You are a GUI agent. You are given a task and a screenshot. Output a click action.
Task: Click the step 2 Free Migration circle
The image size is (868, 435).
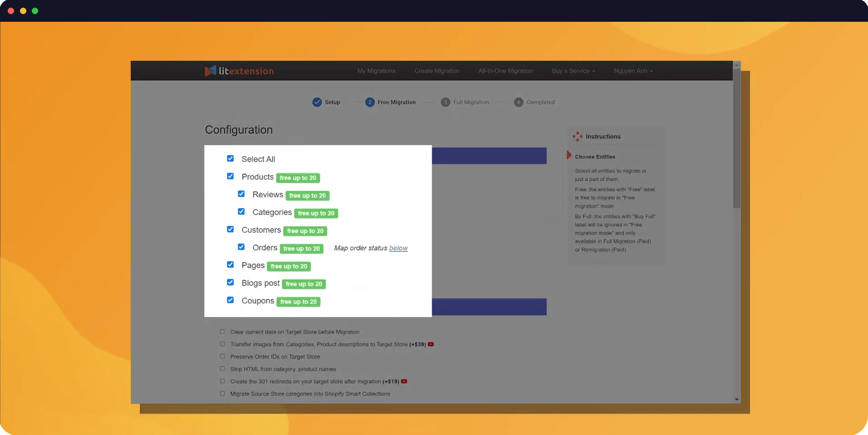(370, 102)
